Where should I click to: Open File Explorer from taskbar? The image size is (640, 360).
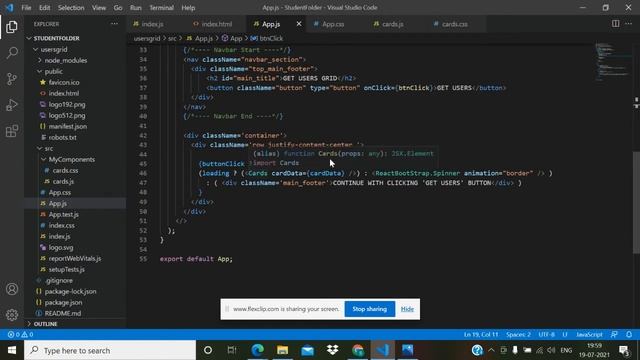tap(282, 350)
